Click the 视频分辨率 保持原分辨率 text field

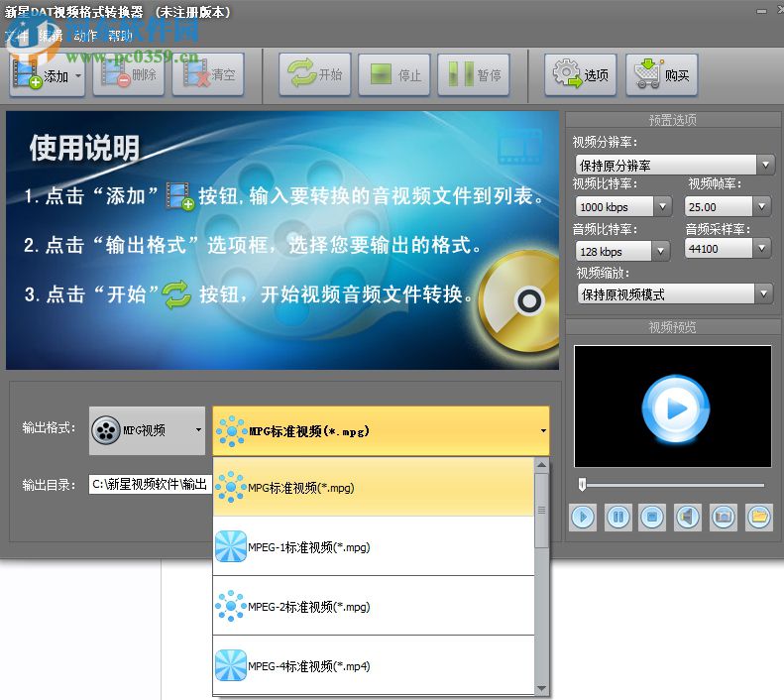coord(666,165)
